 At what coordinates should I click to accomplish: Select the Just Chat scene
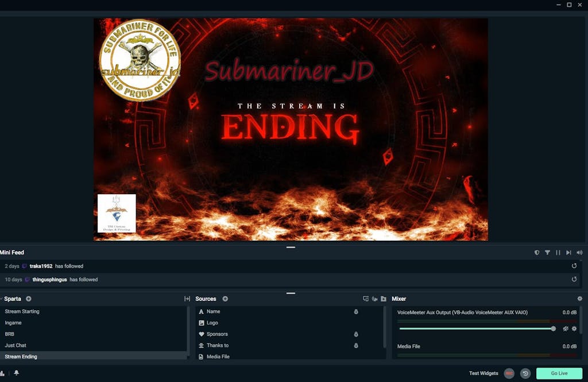click(16, 345)
